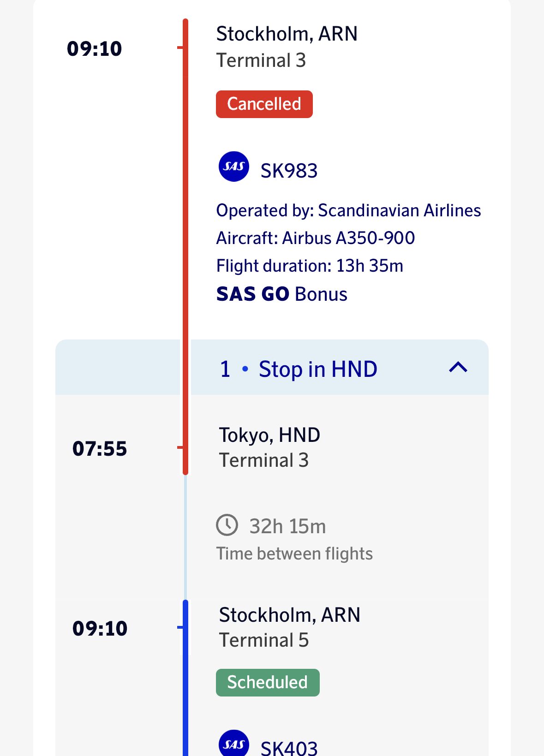Click the SAS logo beside SK403
Image resolution: width=544 pixels, height=756 pixels.
(x=234, y=743)
